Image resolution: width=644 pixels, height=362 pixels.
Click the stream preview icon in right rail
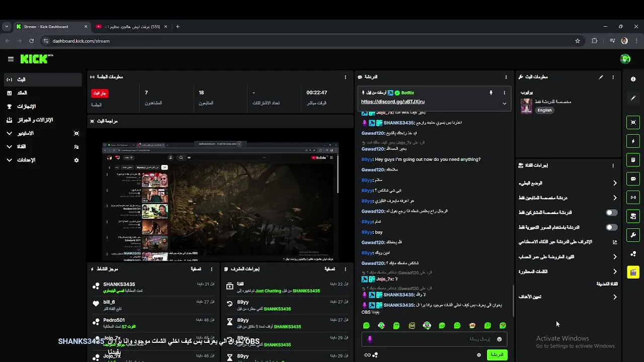coord(633,122)
